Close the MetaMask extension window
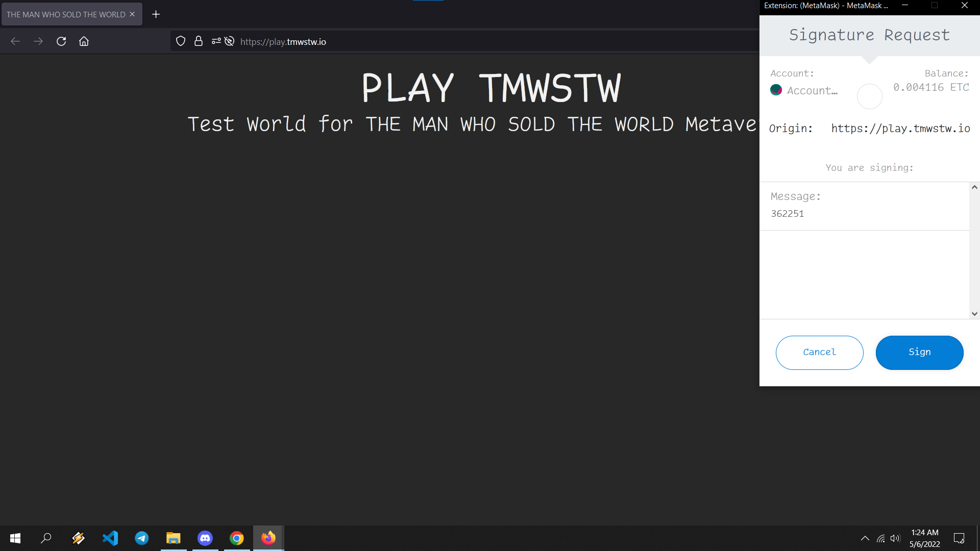Viewport: 980px width, 551px height. coord(965,5)
